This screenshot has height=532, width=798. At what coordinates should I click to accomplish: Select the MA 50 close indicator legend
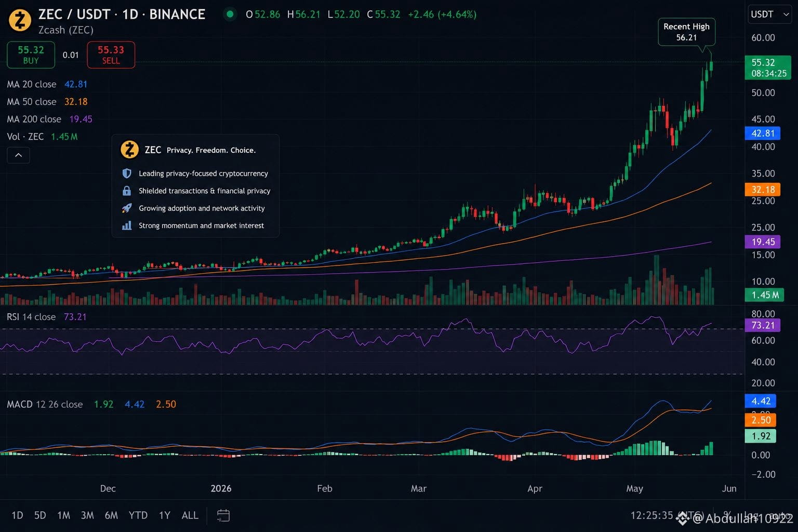pos(47,102)
